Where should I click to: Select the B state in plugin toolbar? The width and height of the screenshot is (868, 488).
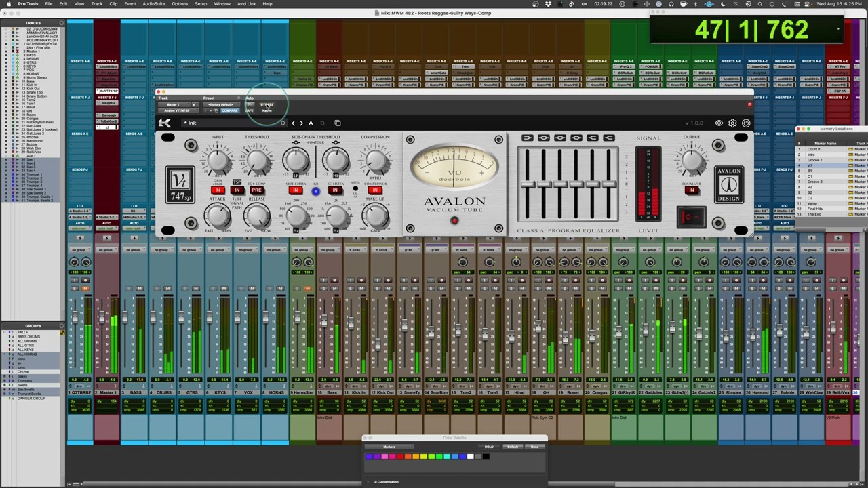coord(322,123)
